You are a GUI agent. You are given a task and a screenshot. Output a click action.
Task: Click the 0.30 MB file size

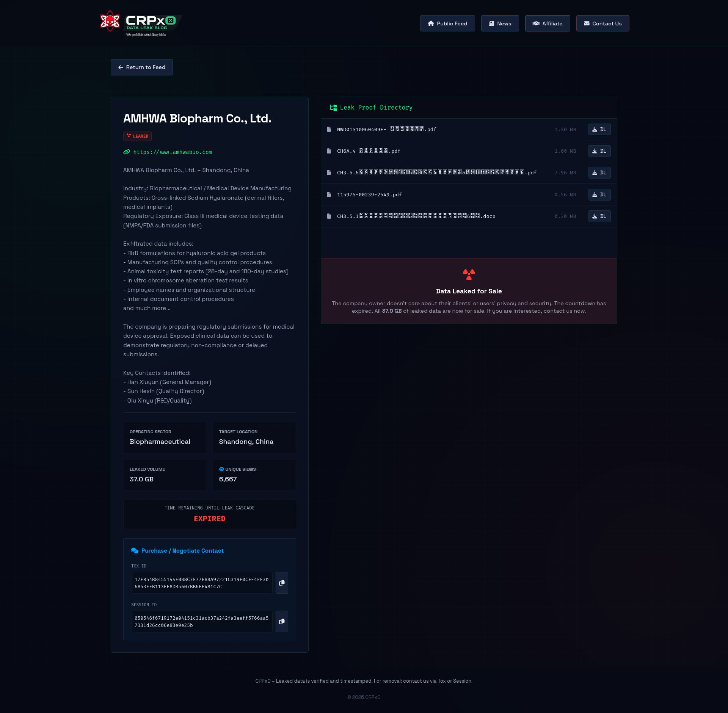pyautogui.click(x=565, y=216)
